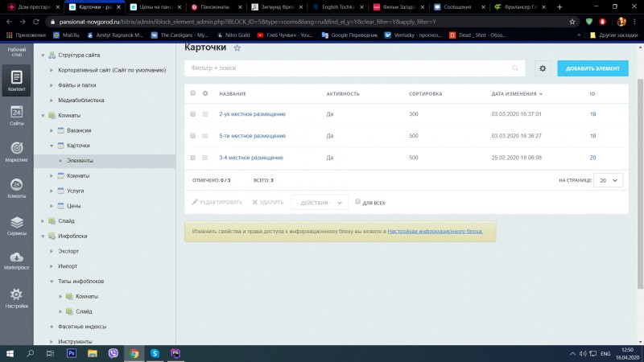Check the 2-ух местное размещение row
The image size is (644, 362).
coord(192,113)
